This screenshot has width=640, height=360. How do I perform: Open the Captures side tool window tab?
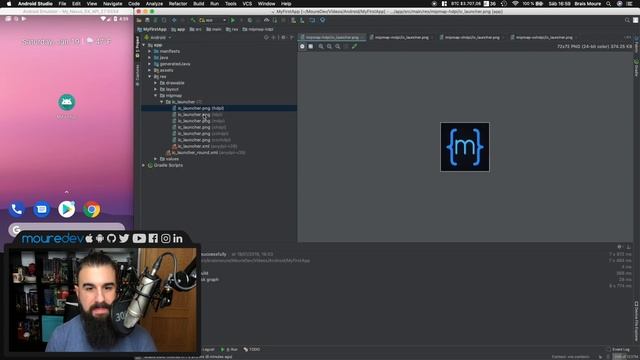(137, 75)
